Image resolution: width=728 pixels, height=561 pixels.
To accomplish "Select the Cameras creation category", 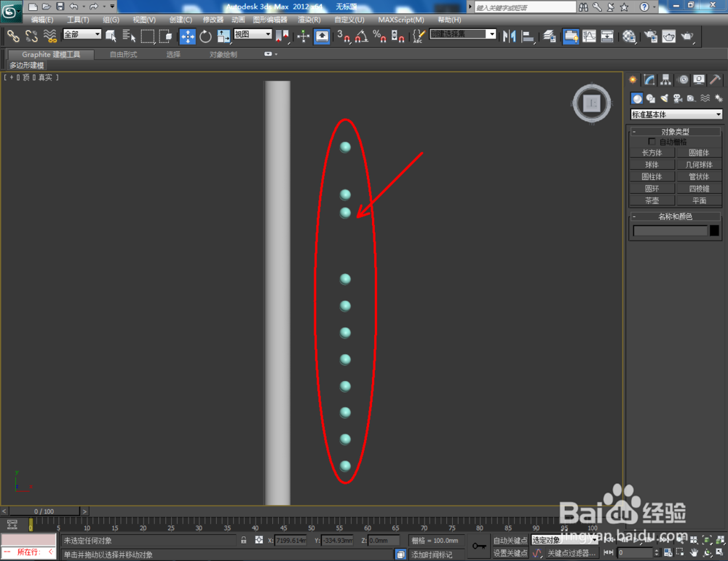I will [x=678, y=98].
